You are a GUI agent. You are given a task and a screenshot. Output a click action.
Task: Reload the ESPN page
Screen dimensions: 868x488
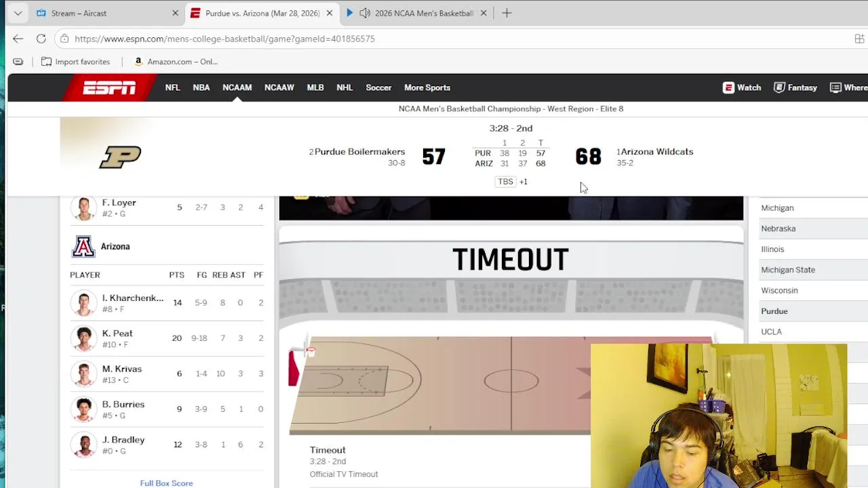(x=41, y=39)
